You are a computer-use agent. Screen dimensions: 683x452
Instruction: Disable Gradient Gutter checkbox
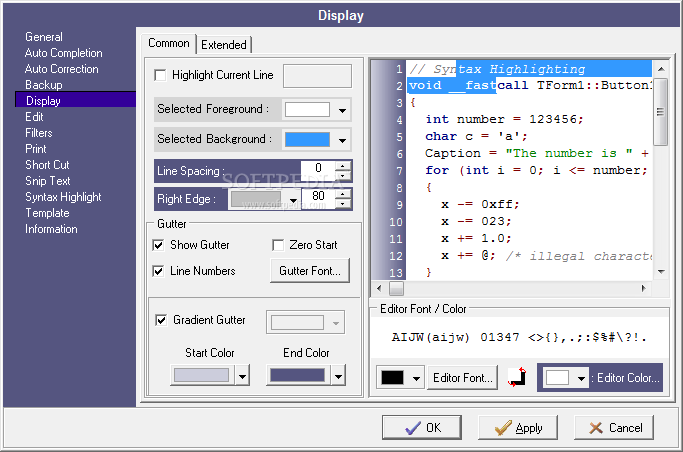coord(161,320)
